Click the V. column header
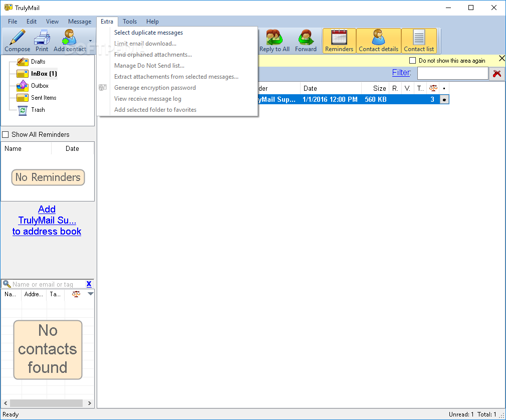Viewport: 506px width, 420px height. [408, 88]
